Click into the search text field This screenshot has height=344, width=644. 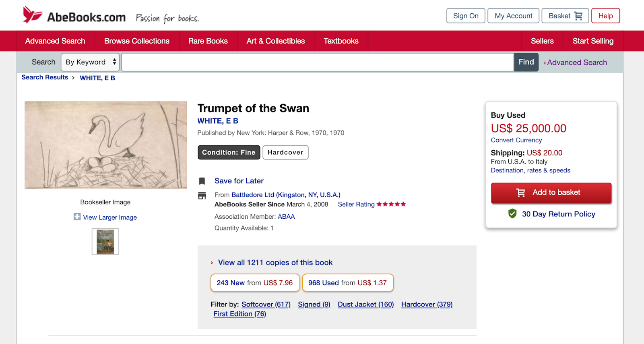tap(317, 62)
